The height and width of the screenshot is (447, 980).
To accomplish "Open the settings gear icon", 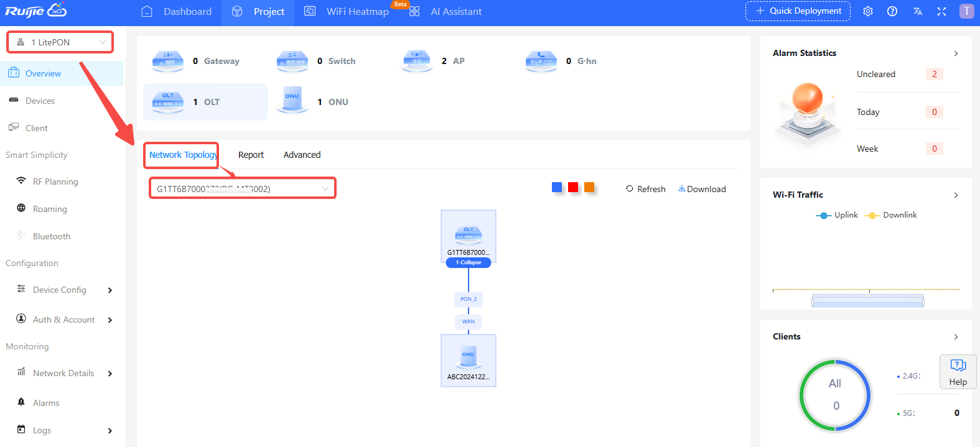I will point(868,11).
